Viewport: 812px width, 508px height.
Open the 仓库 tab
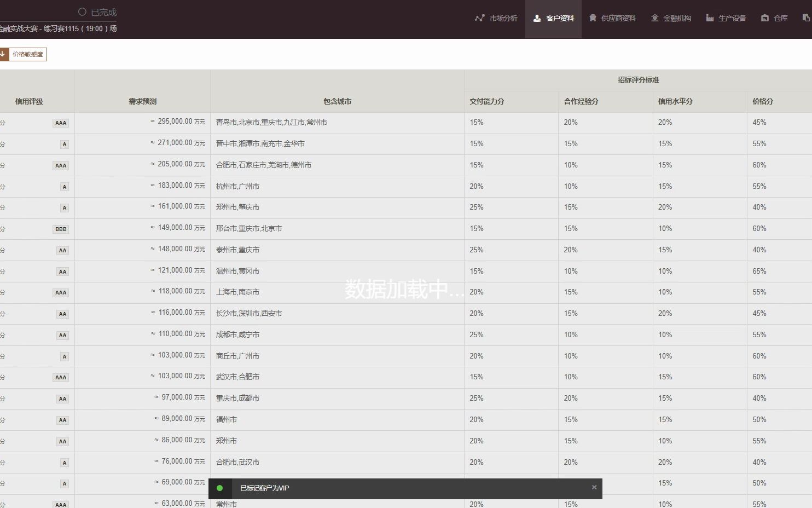point(774,19)
